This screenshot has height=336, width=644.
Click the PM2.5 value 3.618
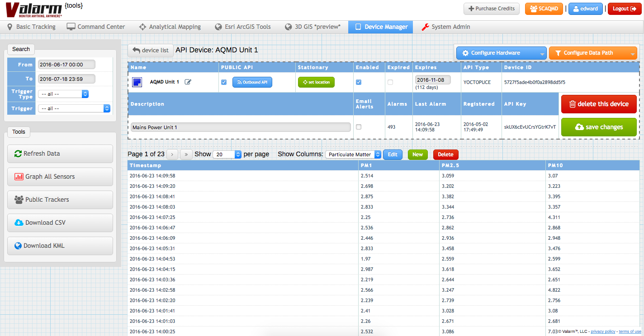[448, 269]
